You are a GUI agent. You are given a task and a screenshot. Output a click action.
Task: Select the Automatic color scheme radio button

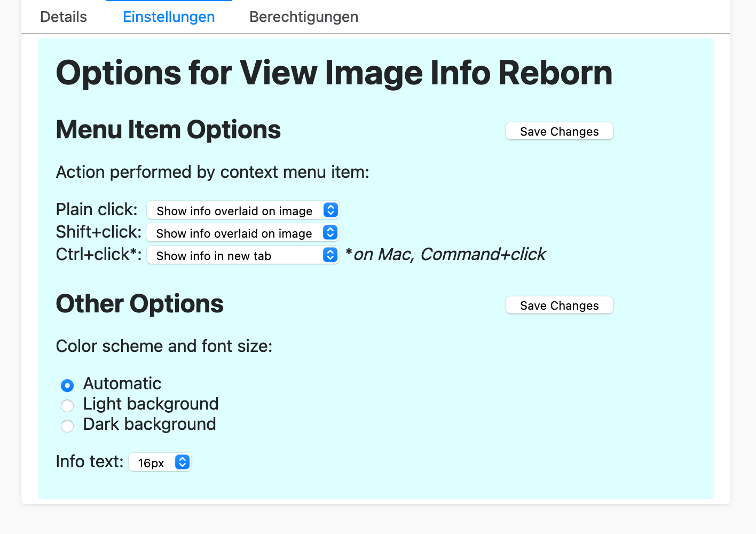[x=67, y=385]
